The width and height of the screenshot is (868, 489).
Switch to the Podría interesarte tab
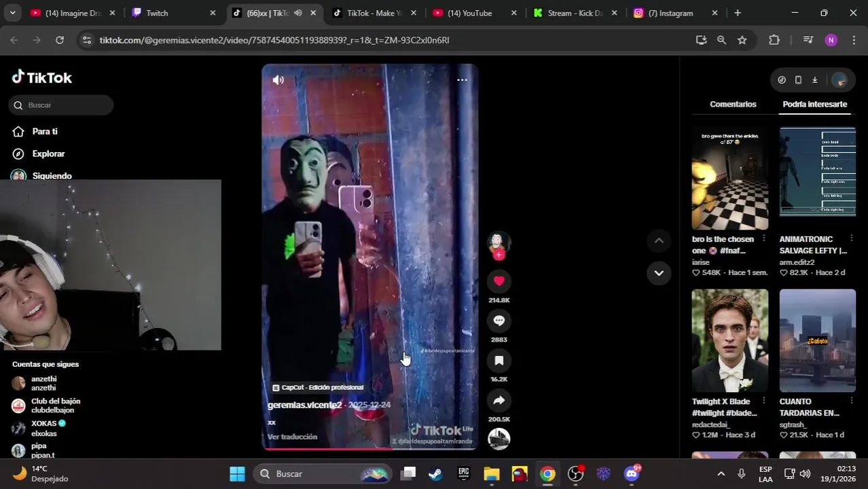[814, 105]
